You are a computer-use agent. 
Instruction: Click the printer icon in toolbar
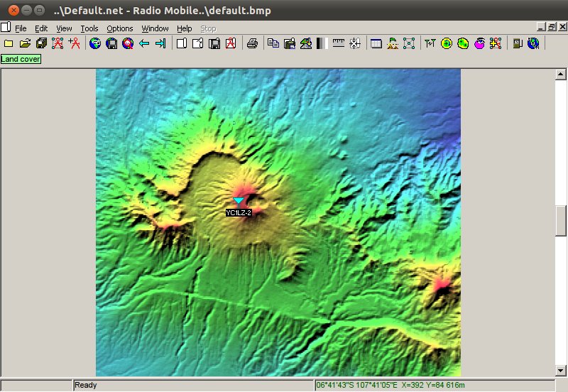pyautogui.click(x=252, y=44)
